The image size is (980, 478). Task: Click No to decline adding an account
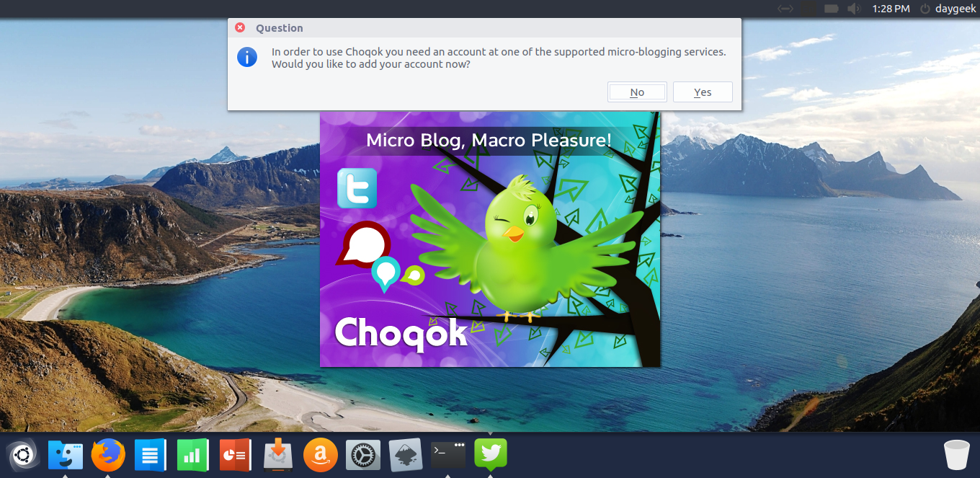coord(637,92)
